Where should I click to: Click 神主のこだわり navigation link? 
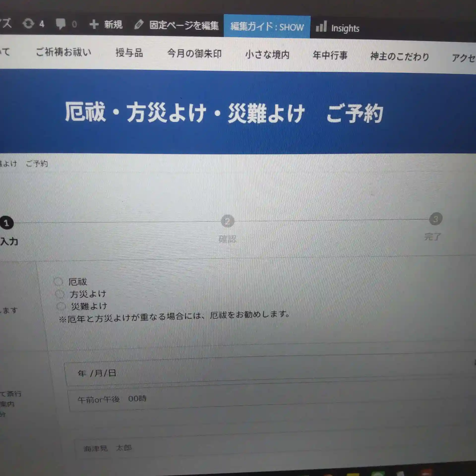(399, 57)
